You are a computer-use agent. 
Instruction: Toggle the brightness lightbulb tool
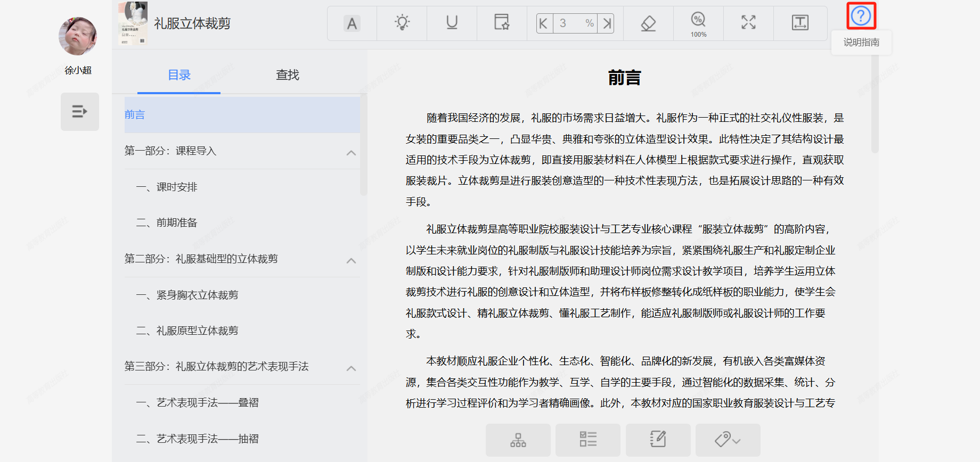click(402, 23)
